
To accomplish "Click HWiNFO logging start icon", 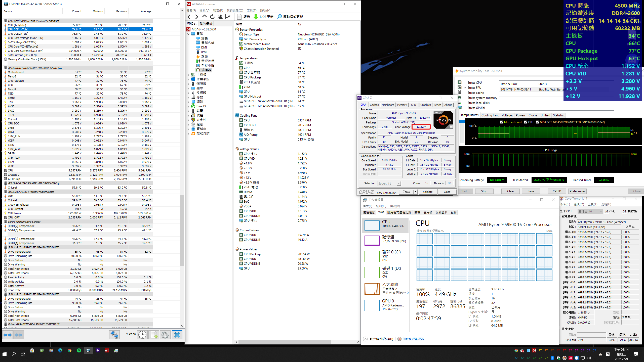I will (x=154, y=335).
